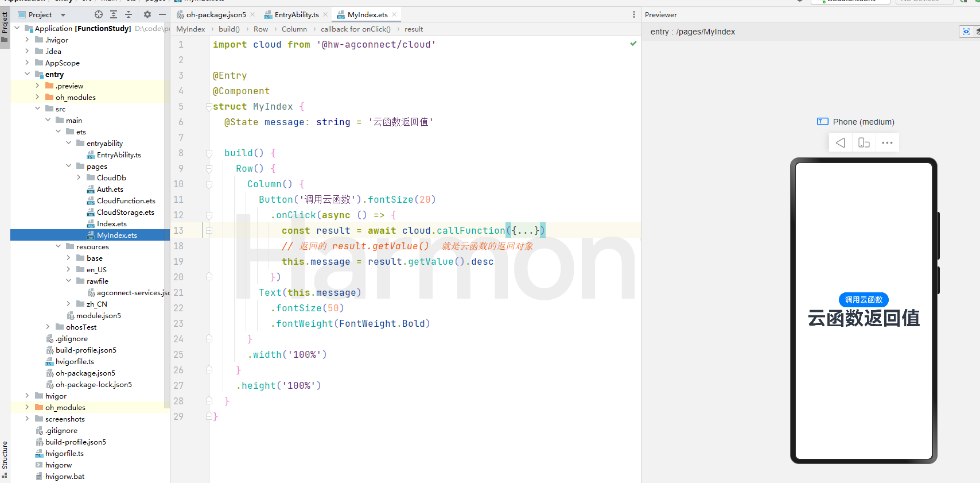Open Project panel settings gear

pos(147,14)
